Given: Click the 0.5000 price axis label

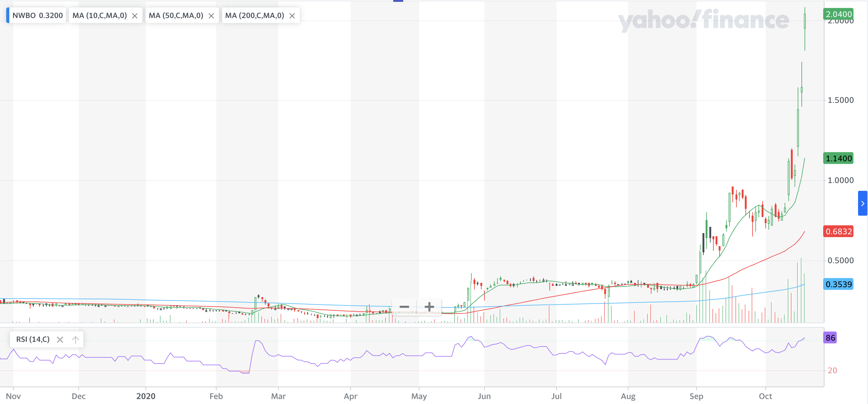Looking at the screenshot, I should pyautogui.click(x=841, y=260).
